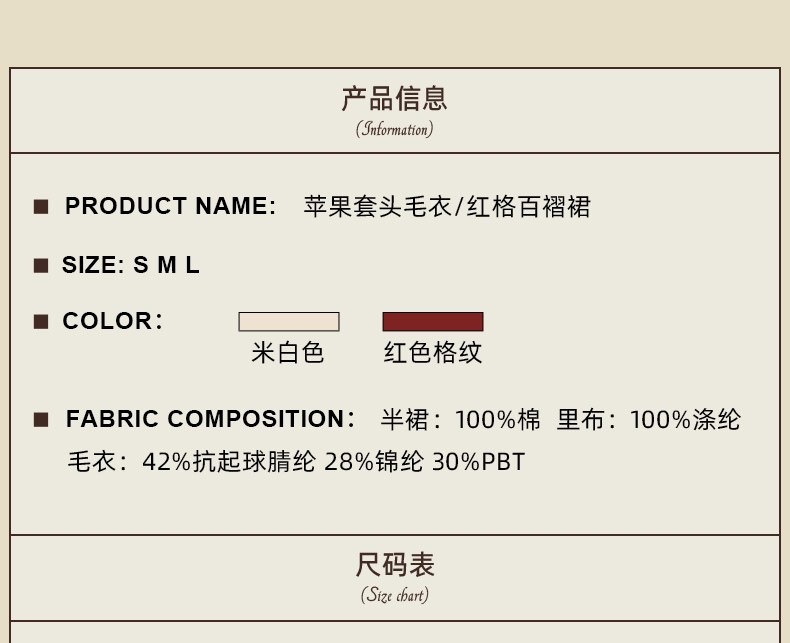Screen dimensions: 790x643
Task: Click the 米白色 color name label
Action: (288, 352)
